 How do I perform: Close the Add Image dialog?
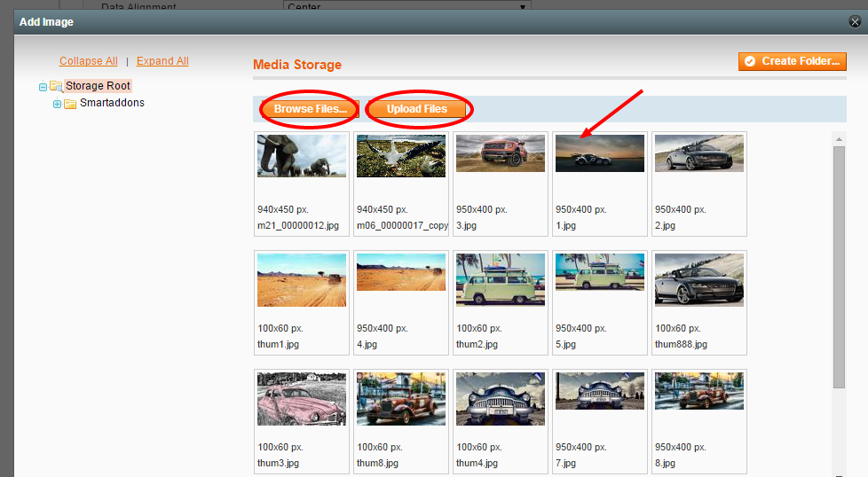coord(855,22)
